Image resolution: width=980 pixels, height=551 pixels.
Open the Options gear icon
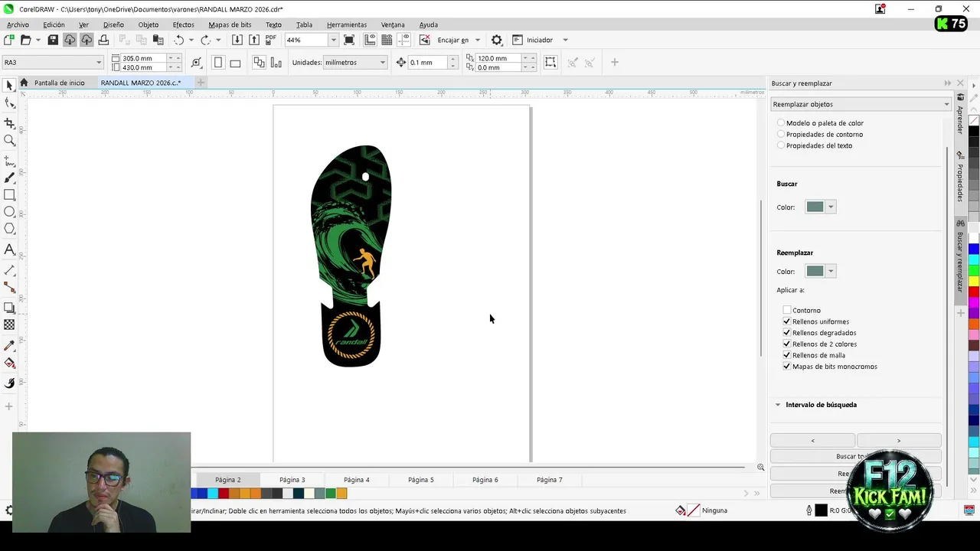click(x=497, y=40)
